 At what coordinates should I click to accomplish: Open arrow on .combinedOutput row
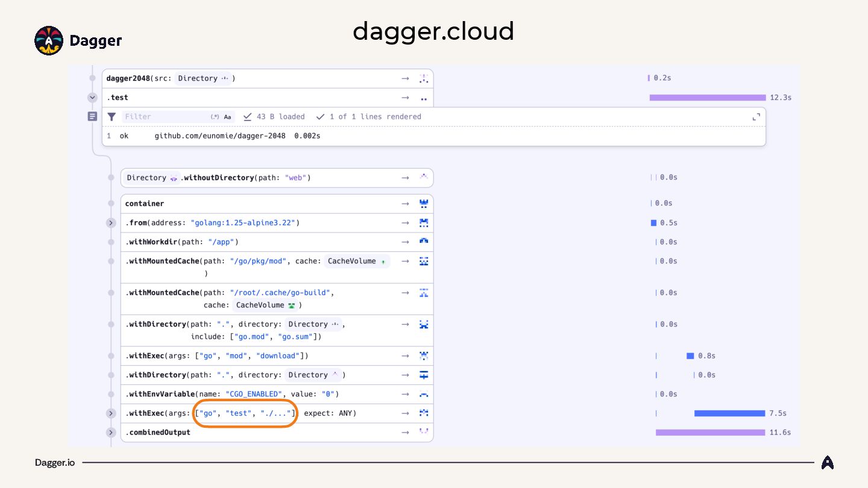406,433
